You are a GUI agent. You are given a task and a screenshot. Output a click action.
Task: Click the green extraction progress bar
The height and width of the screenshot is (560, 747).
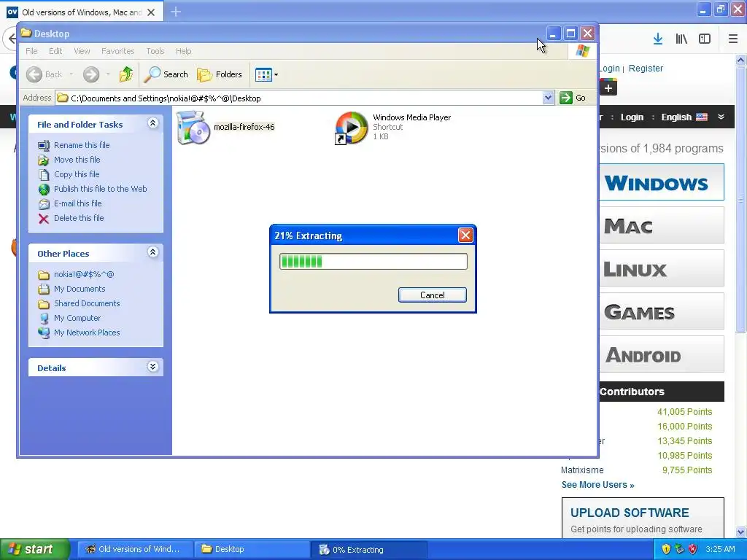(x=373, y=262)
